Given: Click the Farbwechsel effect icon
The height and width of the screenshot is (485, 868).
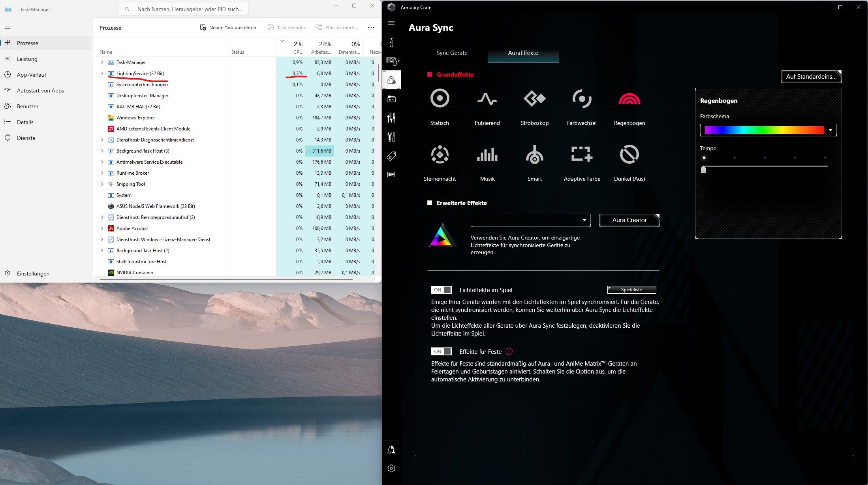Looking at the screenshot, I should 582,98.
